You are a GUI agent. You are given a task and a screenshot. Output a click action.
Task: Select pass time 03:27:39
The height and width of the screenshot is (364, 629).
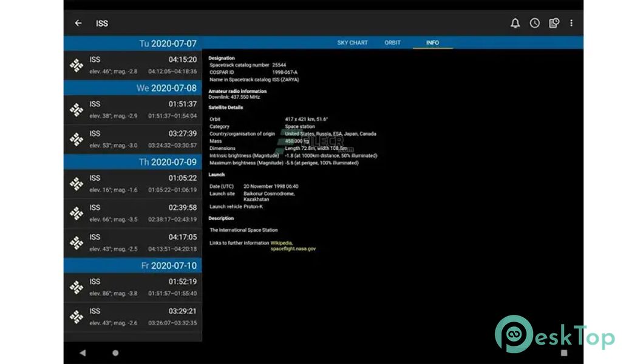click(x=183, y=133)
